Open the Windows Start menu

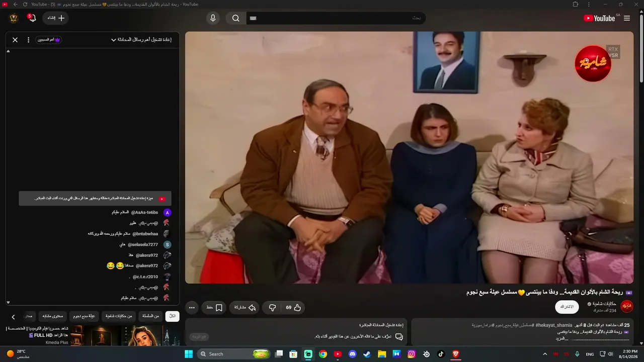click(189, 354)
